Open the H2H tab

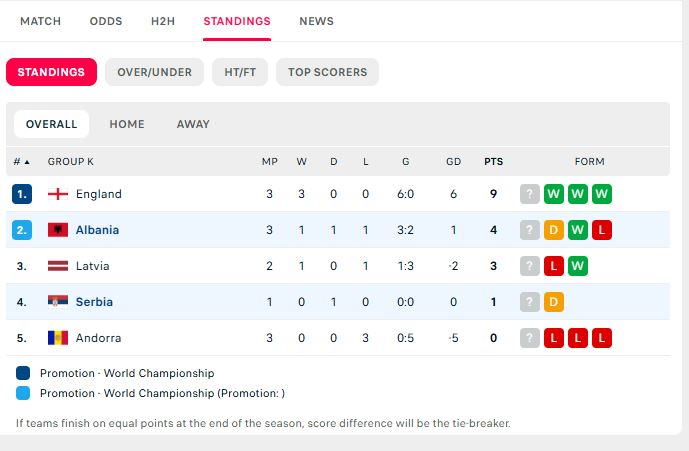tap(163, 21)
